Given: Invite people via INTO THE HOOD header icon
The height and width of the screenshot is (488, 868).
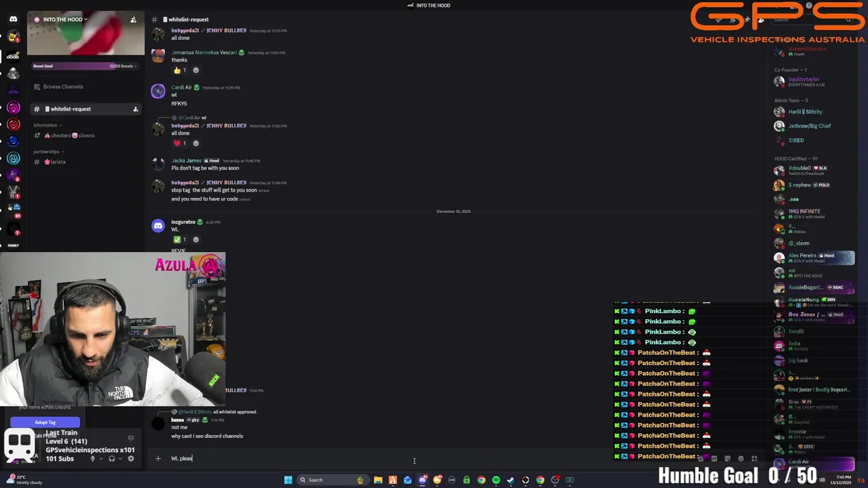Looking at the screenshot, I should click(134, 20).
